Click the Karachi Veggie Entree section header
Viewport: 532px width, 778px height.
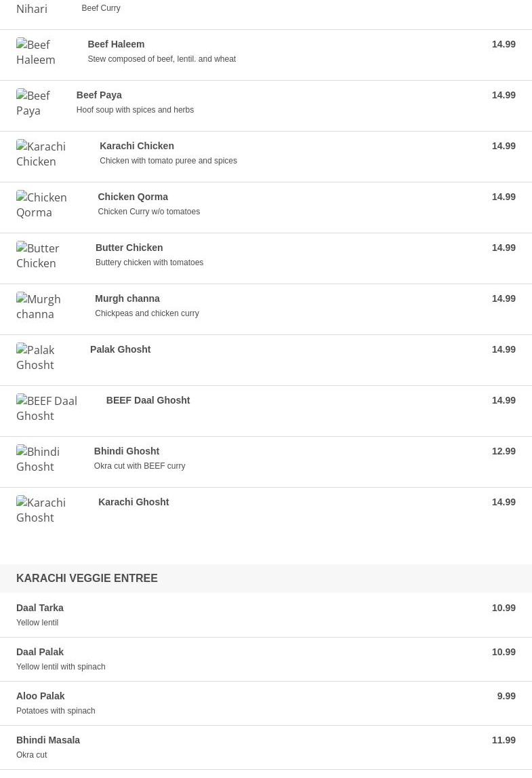(x=87, y=579)
